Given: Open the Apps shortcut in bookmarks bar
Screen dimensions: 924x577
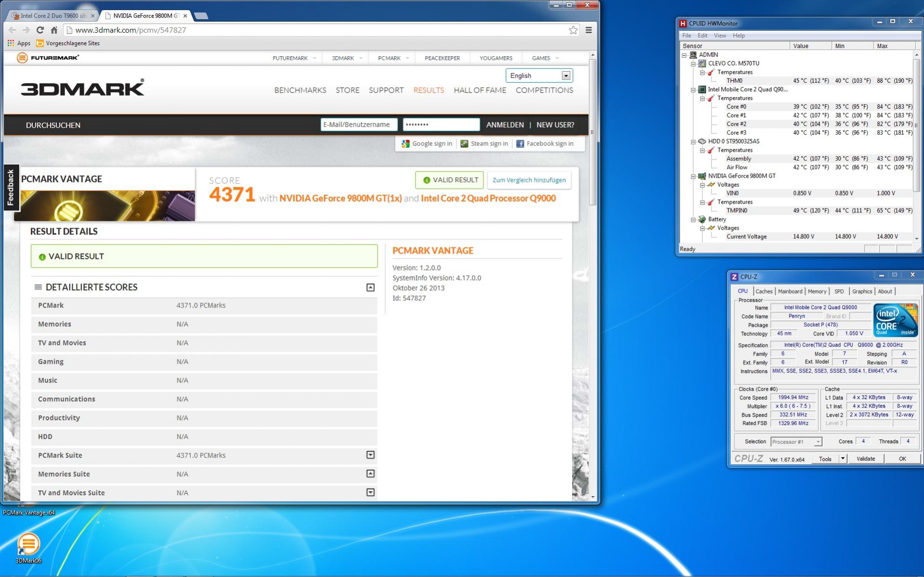Looking at the screenshot, I should tap(19, 43).
